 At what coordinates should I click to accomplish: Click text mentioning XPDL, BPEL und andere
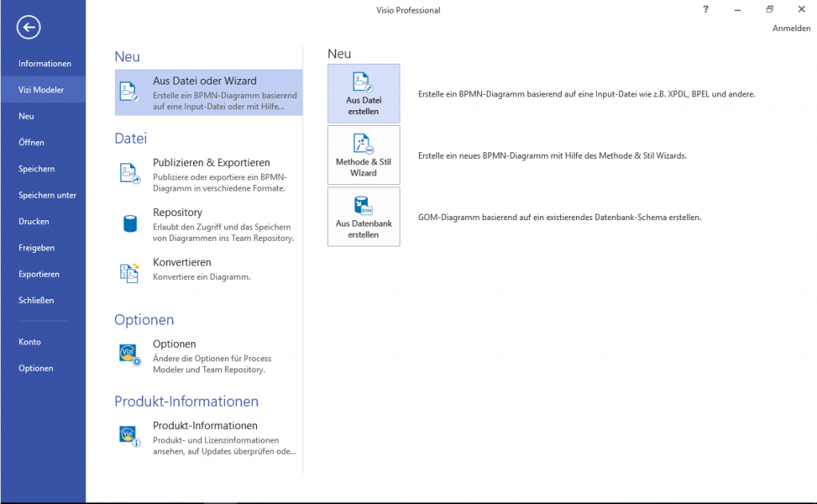click(x=586, y=94)
